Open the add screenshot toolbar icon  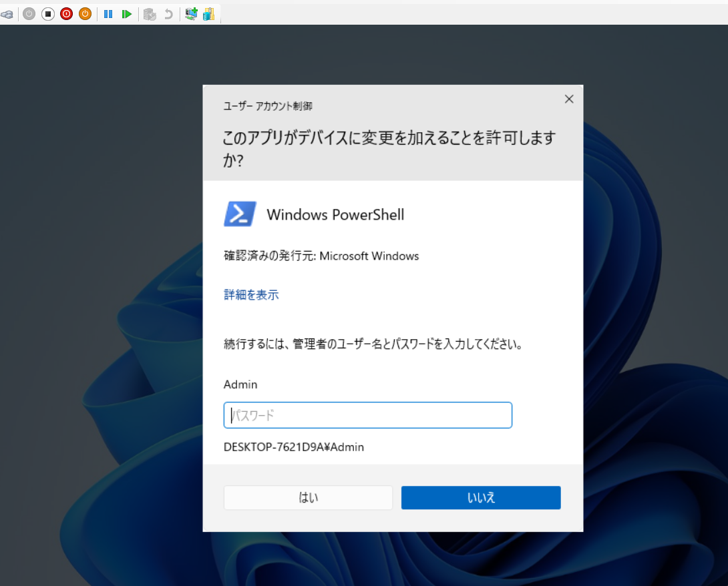[191, 13]
